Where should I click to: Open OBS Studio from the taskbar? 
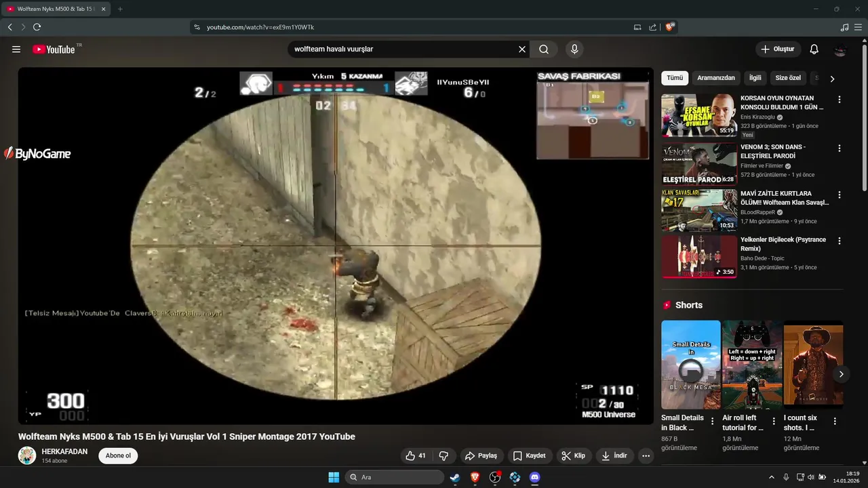[495, 477]
